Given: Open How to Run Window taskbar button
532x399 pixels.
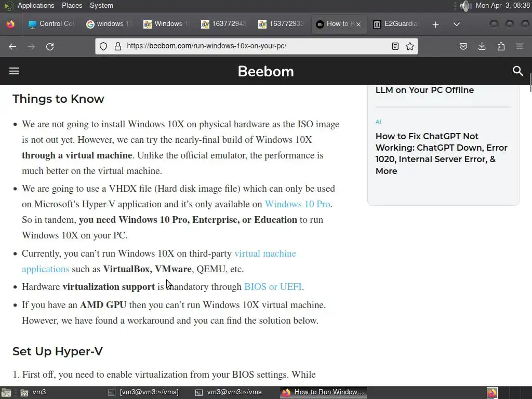Looking at the screenshot, I should (x=324, y=393).
